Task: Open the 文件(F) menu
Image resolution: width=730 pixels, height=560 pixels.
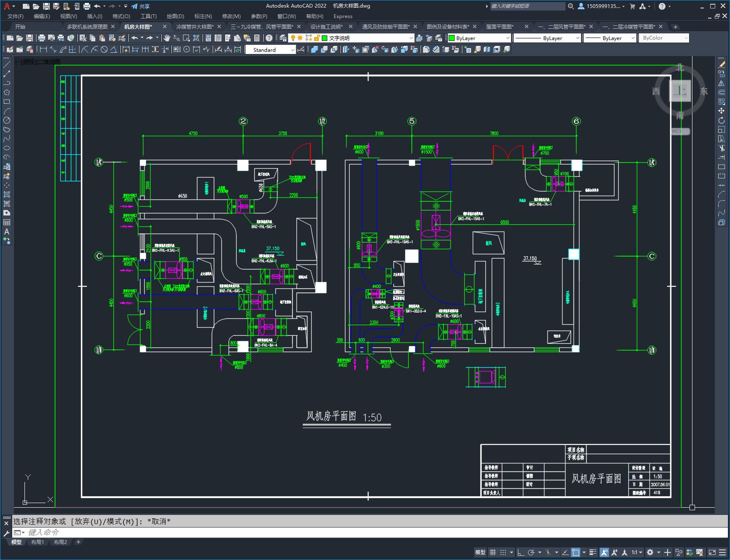Action: point(16,16)
